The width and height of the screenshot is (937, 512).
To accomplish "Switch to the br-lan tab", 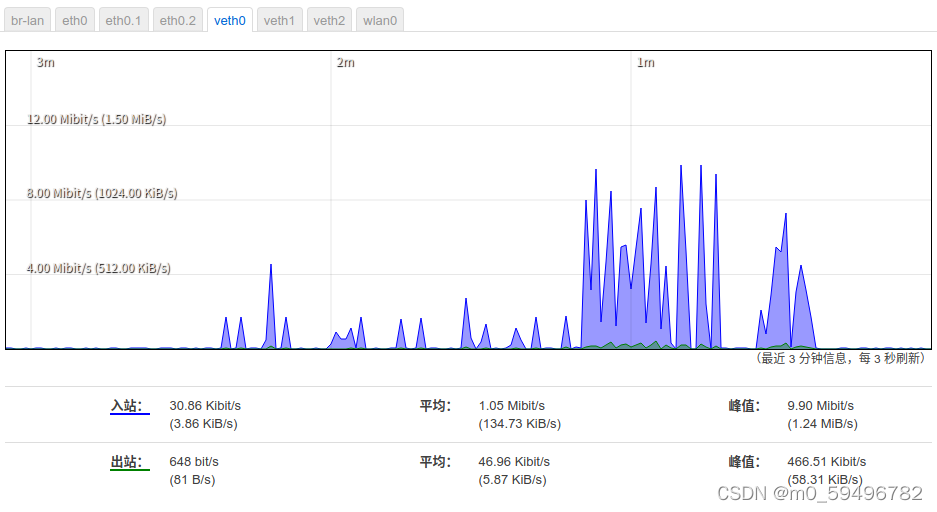I will (27, 20).
